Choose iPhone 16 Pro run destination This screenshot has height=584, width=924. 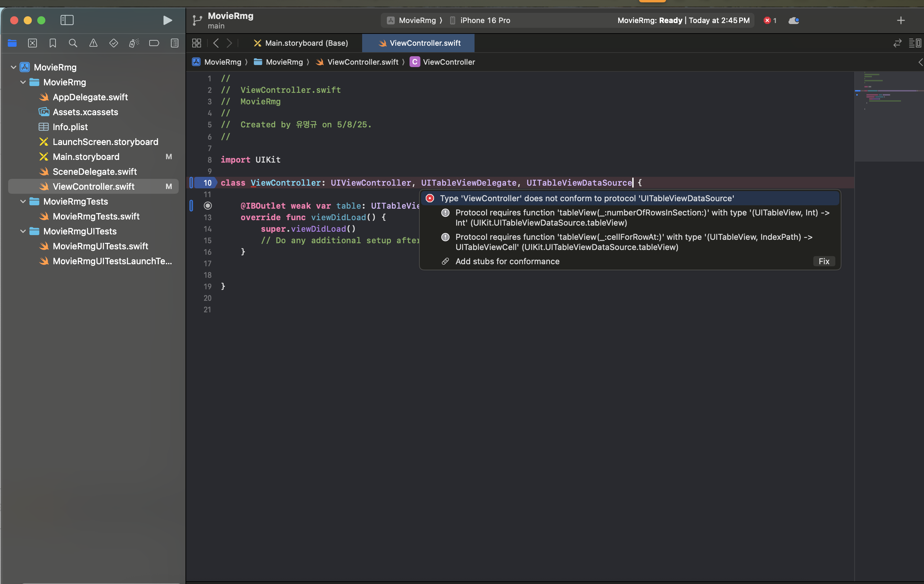(x=480, y=20)
